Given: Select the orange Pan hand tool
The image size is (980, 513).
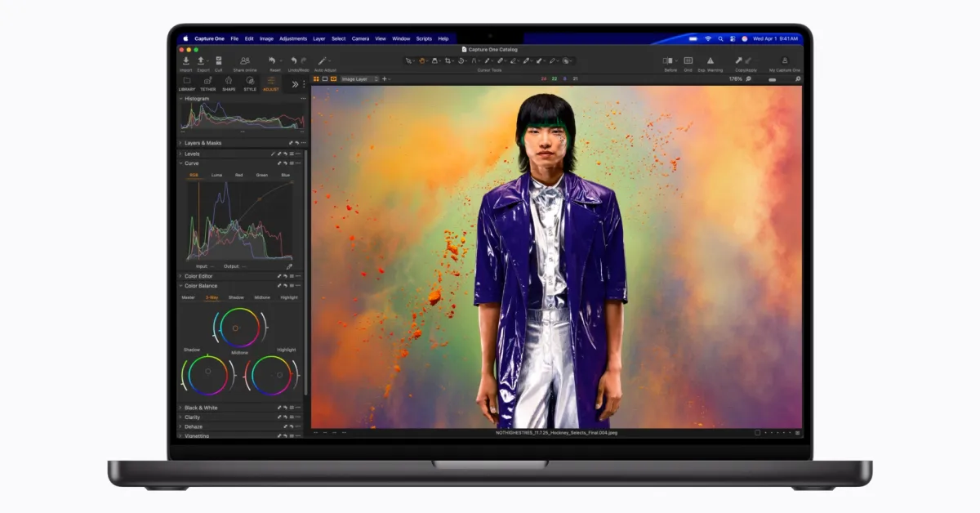Looking at the screenshot, I should pos(422,60).
